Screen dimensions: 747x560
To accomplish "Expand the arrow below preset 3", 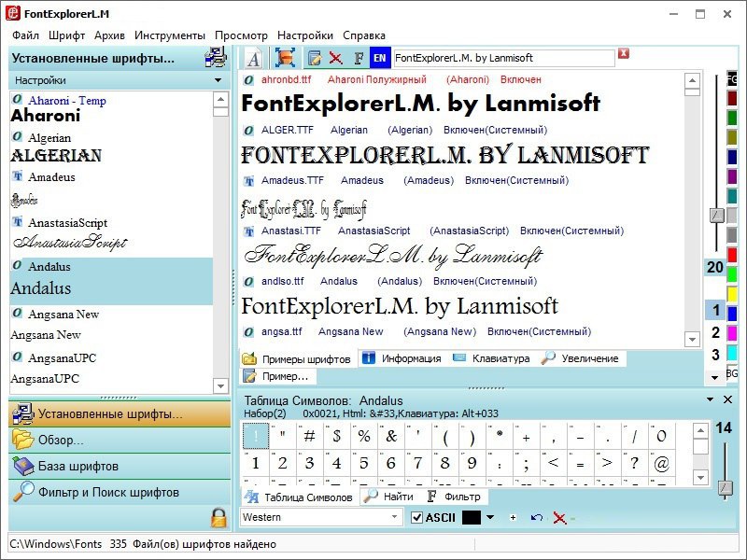I will tap(714, 377).
